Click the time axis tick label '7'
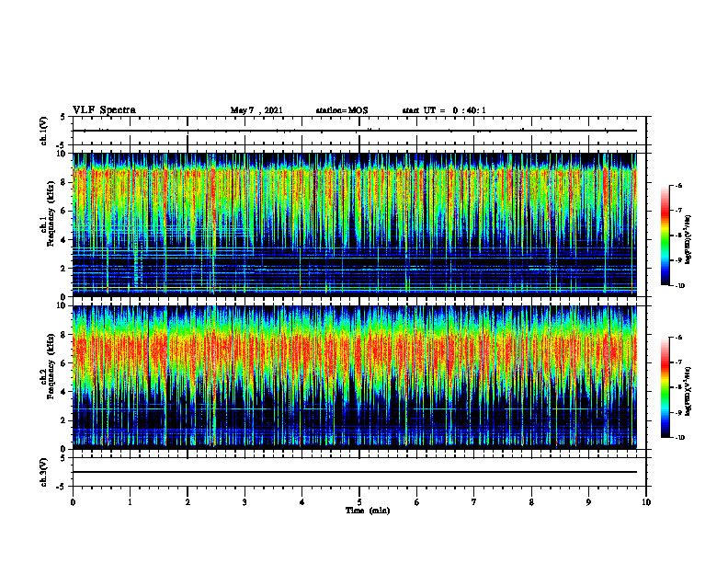Screen dimensions: 728x563 (x=474, y=502)
